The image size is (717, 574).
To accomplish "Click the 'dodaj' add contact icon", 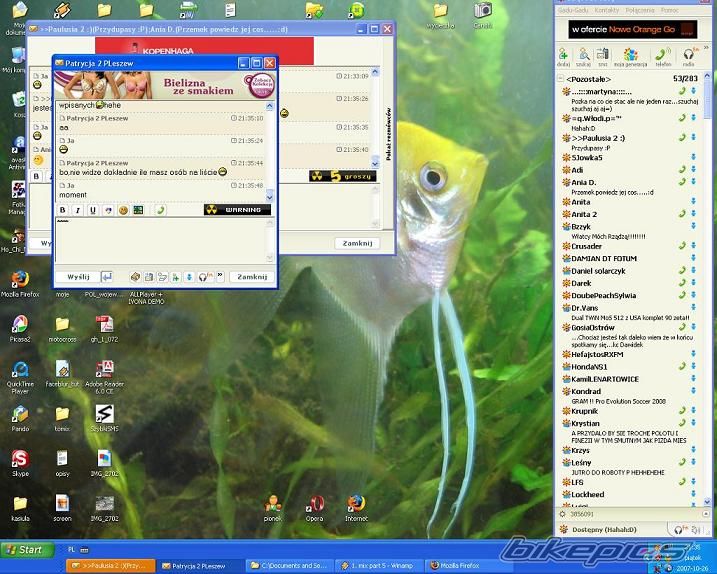I will 564,56.
